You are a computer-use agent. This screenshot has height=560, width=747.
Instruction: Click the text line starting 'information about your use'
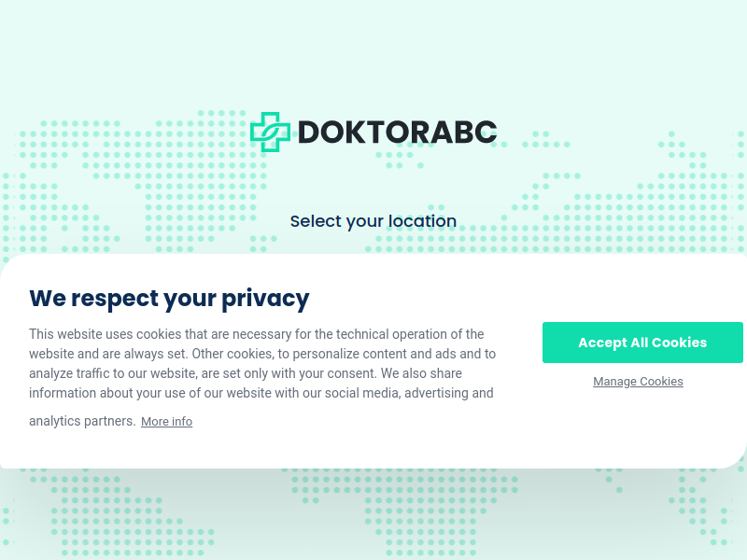pyautogui.click(x=261, y=393)
